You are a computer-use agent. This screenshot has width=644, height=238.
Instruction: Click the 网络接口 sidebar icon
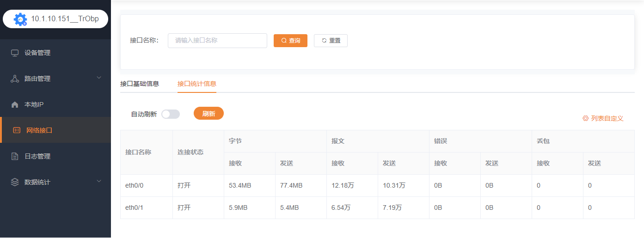pos(17,130)
